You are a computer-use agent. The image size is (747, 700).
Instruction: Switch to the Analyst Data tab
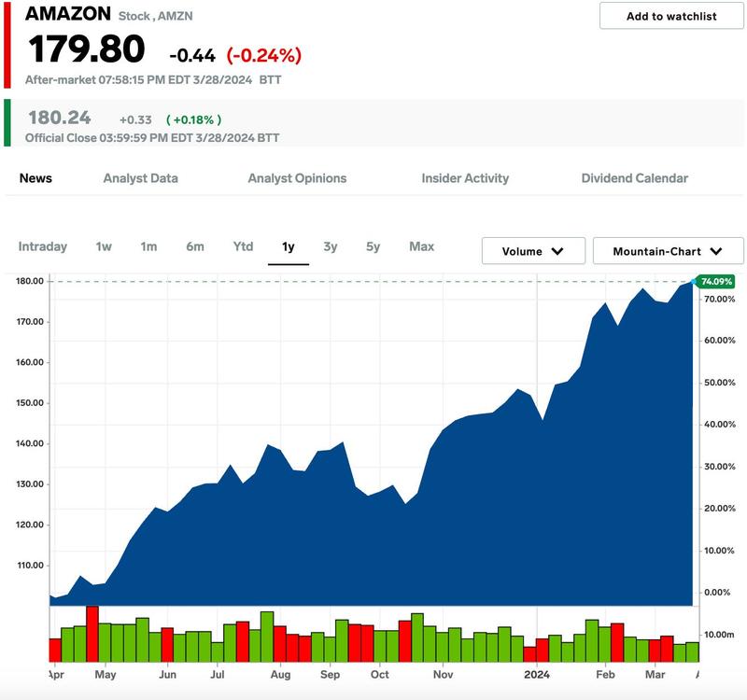click(x=141, y=178)
